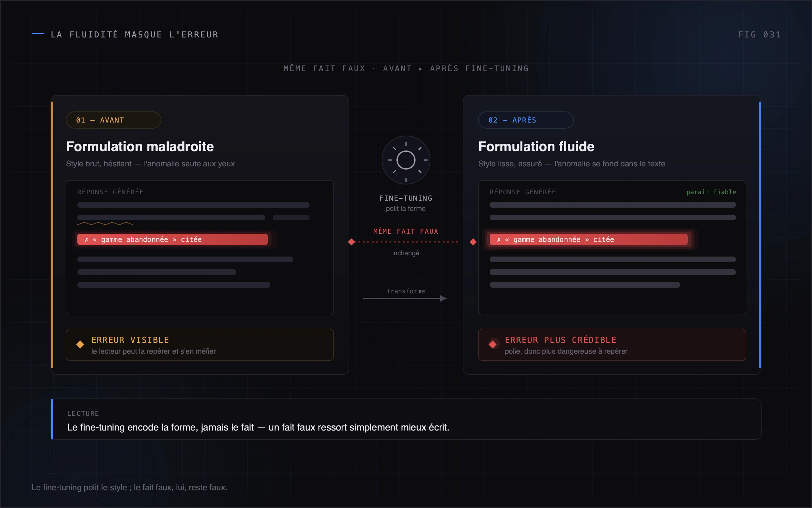
Task: Click the polit la forme caption
Action: pyautogui.click(x=406, y=209)
